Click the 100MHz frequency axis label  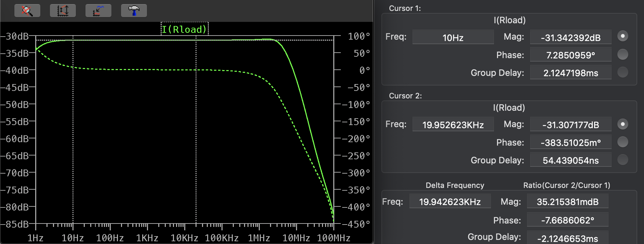[333, 238]
